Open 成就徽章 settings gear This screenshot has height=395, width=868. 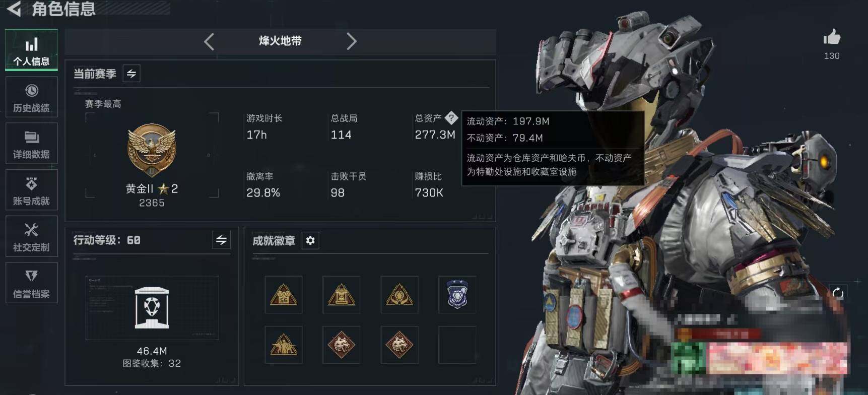click(x=310, y=240)
